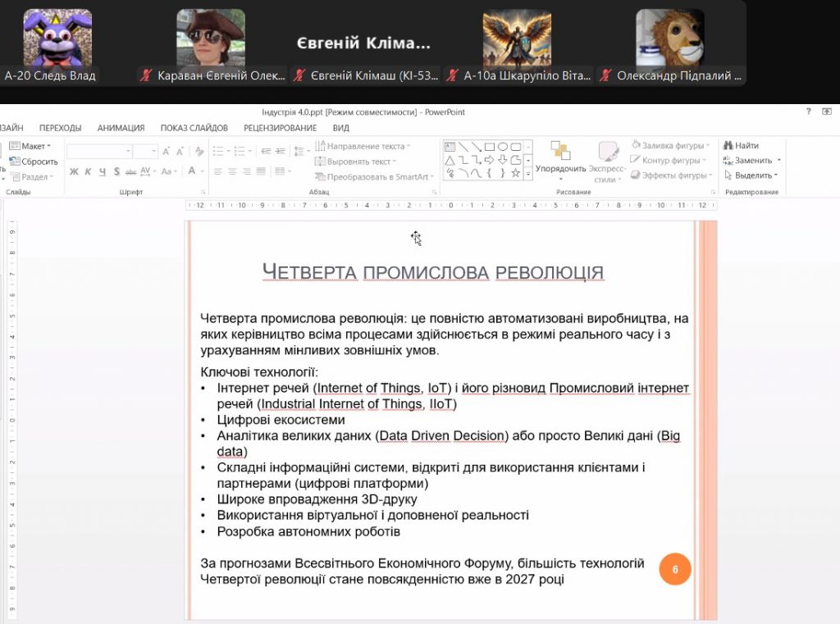Open the font name combo box
The image size is (840, 624).
tap(99, 152)
